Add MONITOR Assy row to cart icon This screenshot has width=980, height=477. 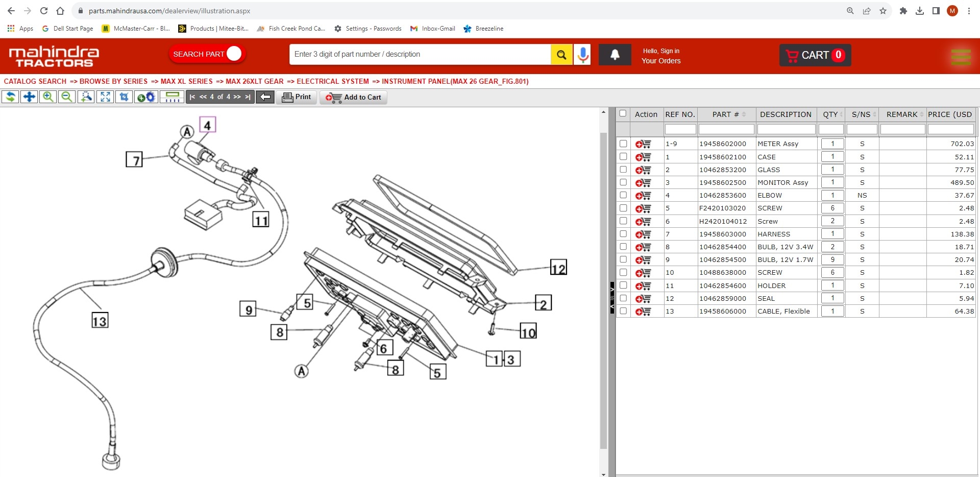click(x=643, y=183)
